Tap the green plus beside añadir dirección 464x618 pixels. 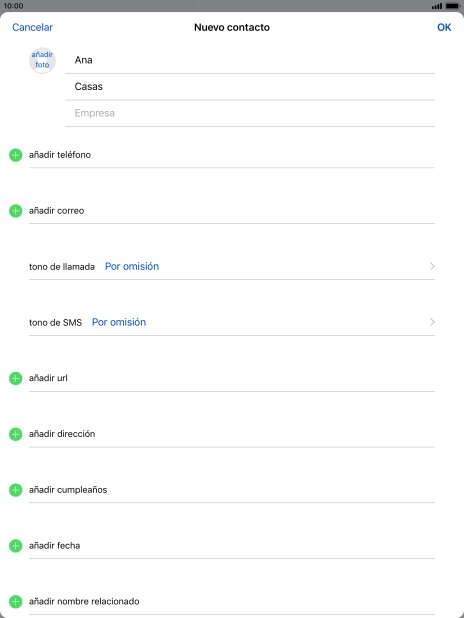(15, 434)
